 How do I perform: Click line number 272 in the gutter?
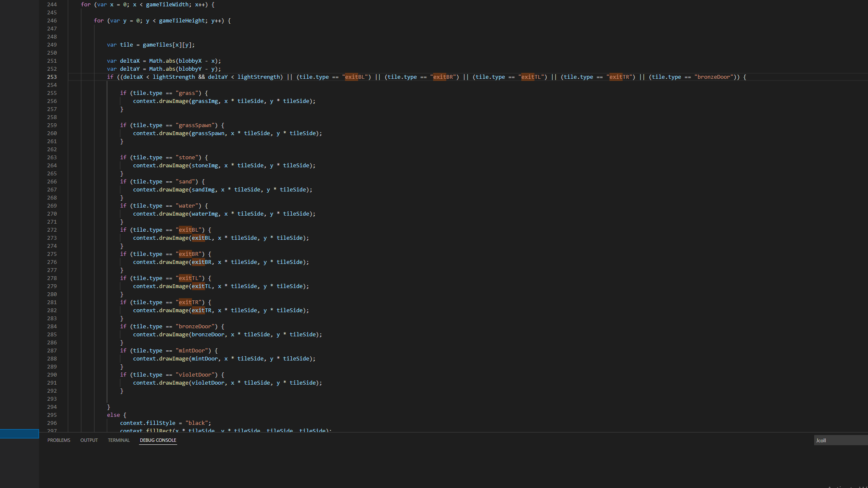coord(52,230)
